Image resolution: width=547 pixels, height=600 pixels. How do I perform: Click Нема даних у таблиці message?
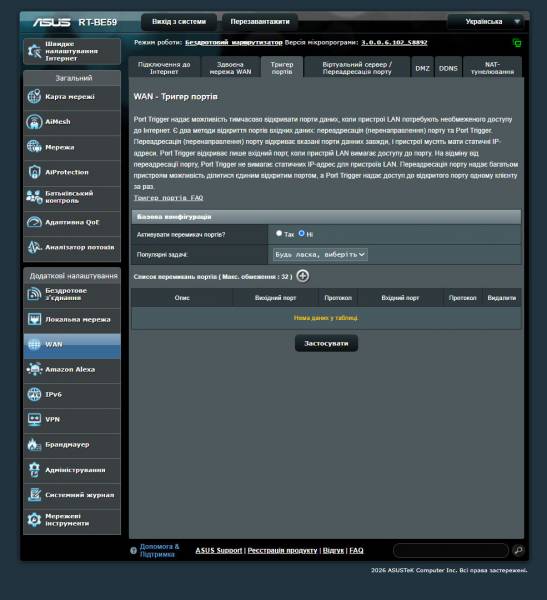tap(326, 318)
